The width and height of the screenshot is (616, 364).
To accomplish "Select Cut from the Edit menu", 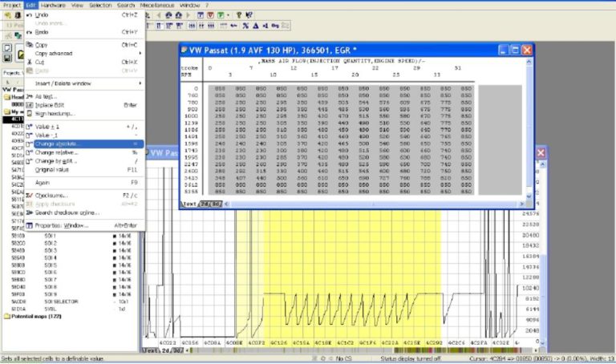I will point(84,62).
